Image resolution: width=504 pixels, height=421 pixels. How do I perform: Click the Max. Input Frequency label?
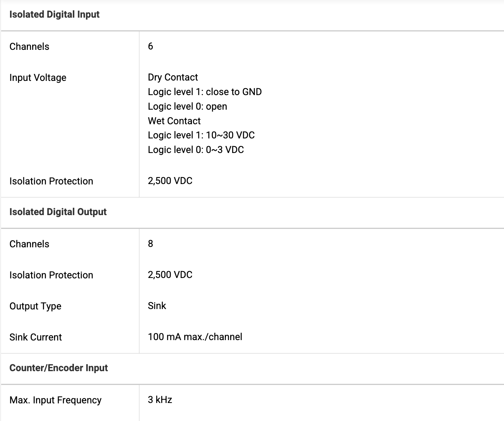point(55,400)
